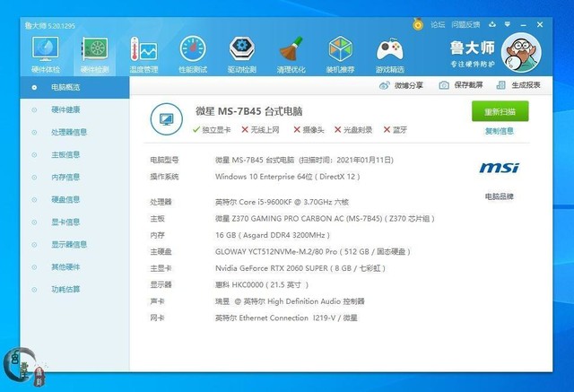Click the green 重新扫描 rescan button

tap(500, 111)
